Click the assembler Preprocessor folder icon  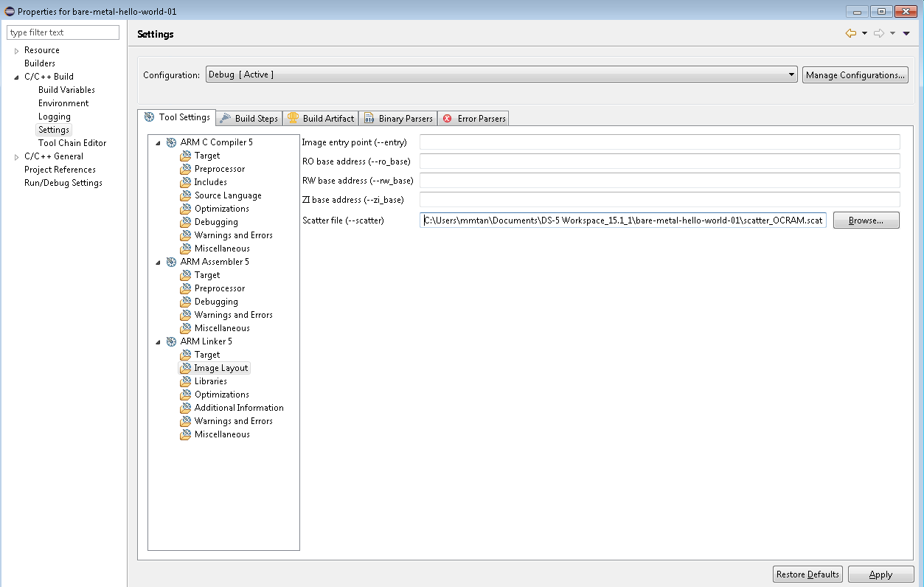tap(185, 288)
